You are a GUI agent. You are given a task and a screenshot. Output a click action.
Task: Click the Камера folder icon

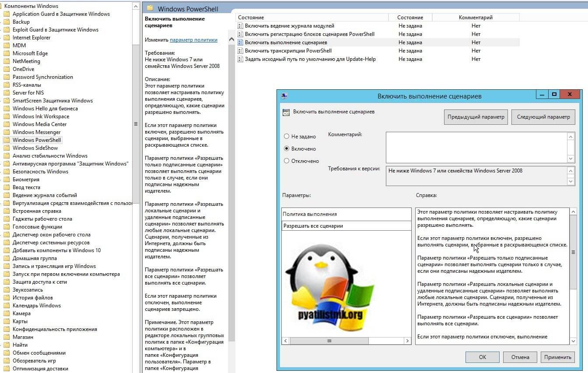click(x=6, y=313)
